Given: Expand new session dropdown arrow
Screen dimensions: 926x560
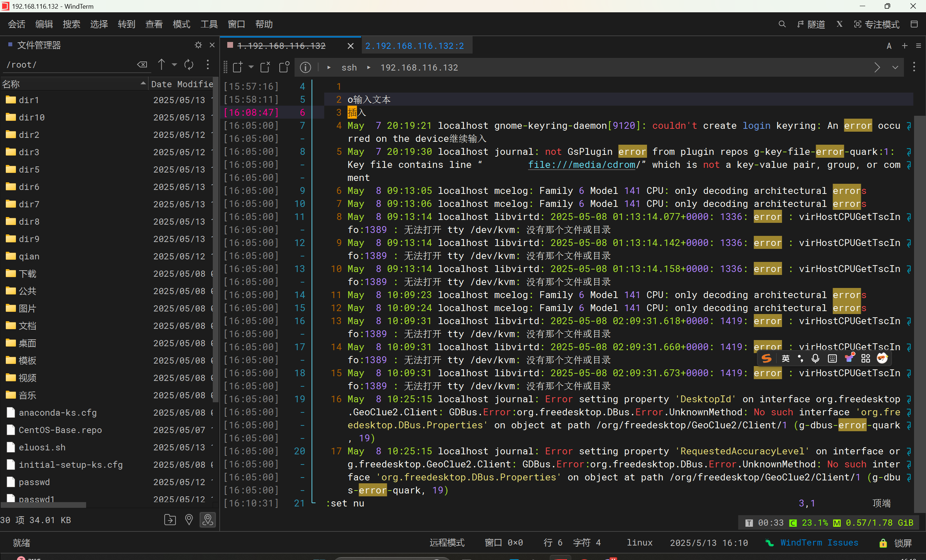Looking at the screenshot, I should 251,68.
